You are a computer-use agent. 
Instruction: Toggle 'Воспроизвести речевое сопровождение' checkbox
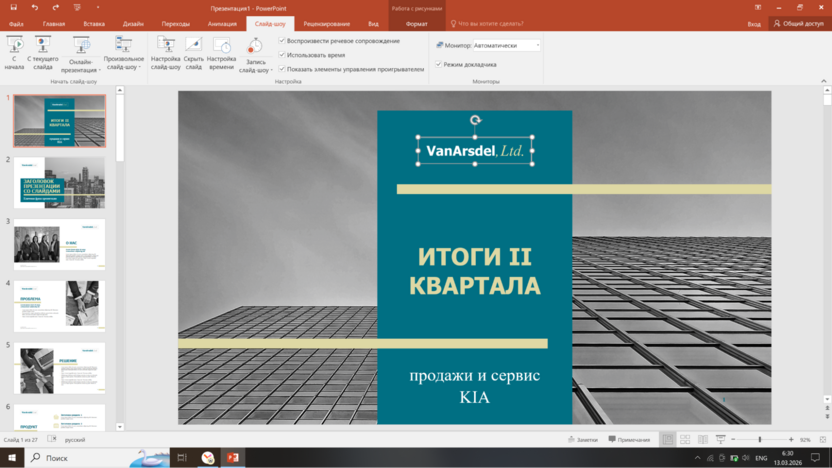click(x=283, y=41)
